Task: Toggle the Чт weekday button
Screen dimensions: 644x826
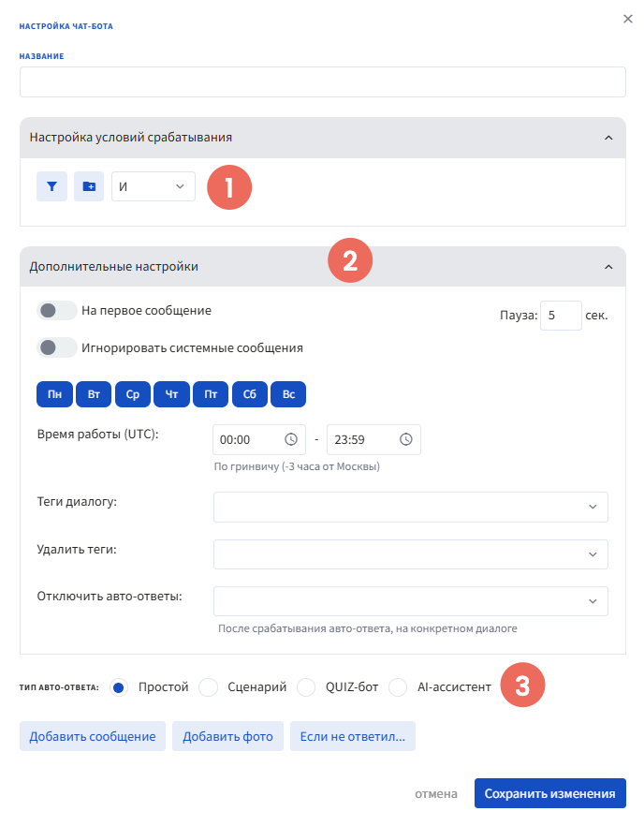Action: tap(171, 394)
